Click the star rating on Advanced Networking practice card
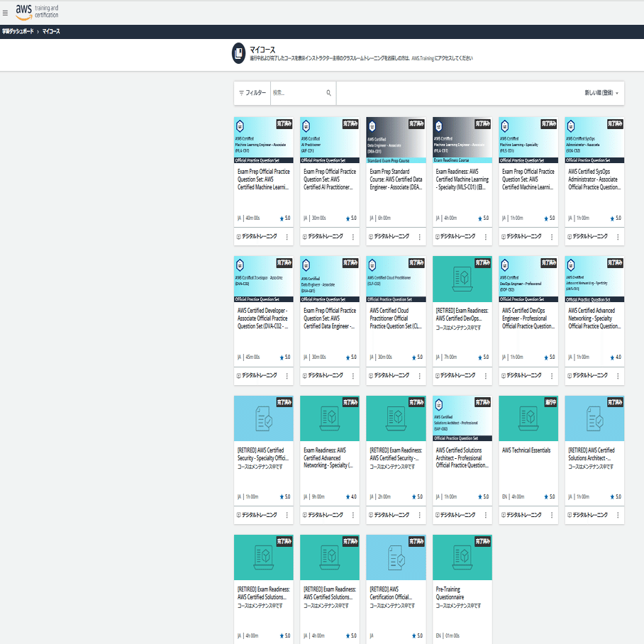644x644 pixels. click(616, 357)
